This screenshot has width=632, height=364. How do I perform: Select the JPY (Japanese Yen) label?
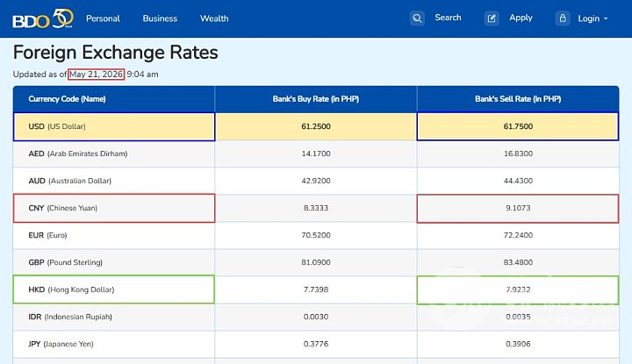tap(61, 344)
